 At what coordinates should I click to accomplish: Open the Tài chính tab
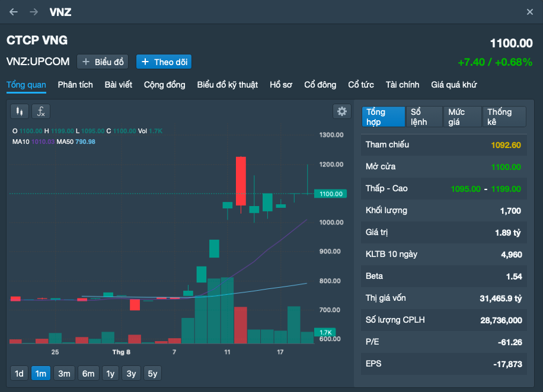403,85
